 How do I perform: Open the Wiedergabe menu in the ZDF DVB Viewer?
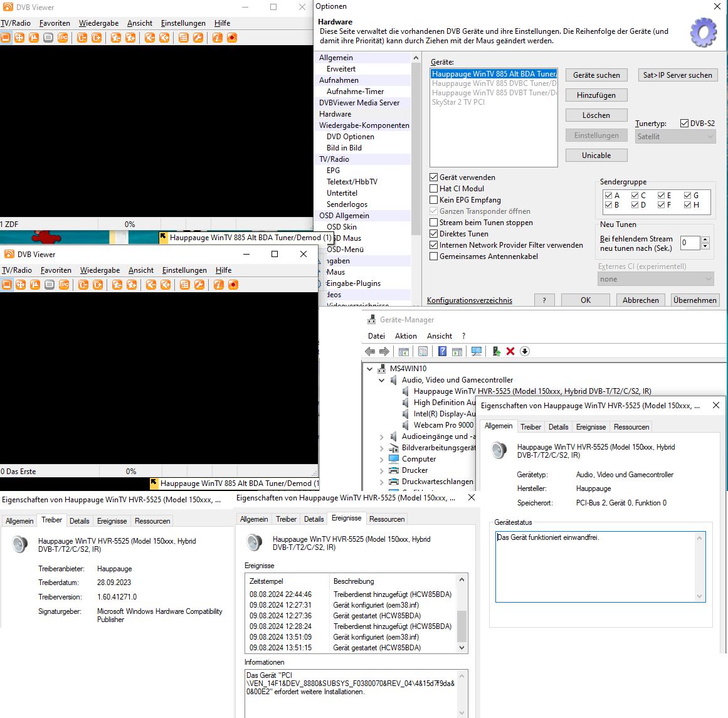pos(98,23)
